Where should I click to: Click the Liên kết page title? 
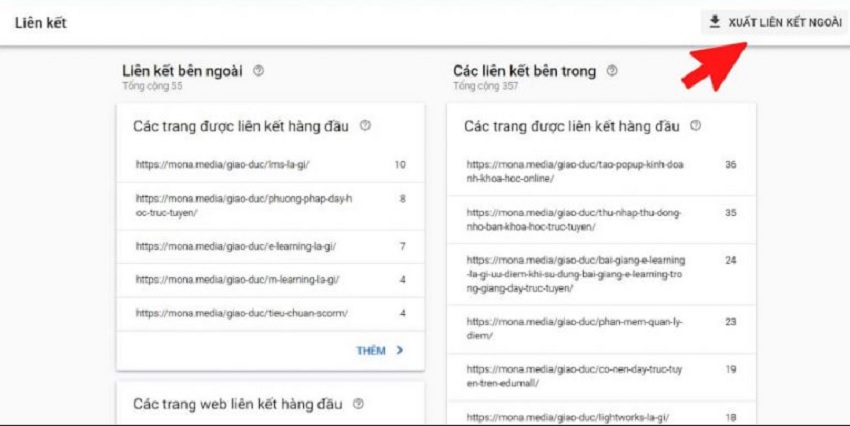click(41, 23)
